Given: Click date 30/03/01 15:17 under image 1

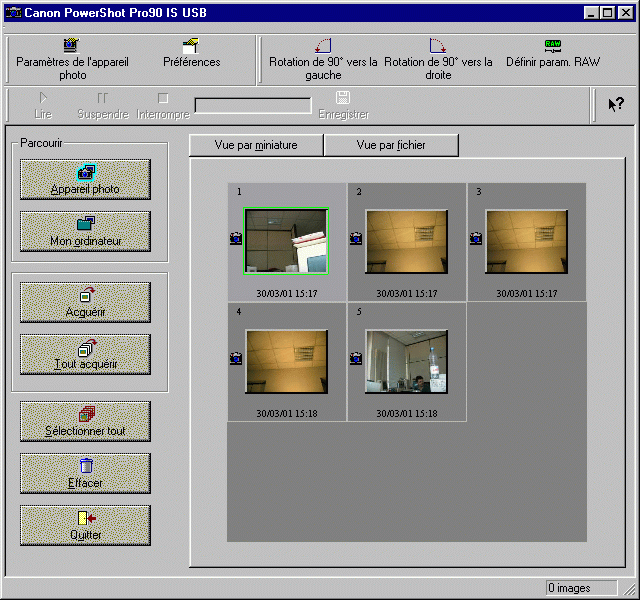Looking at the screenshot, I should click(x=287, y=293).
